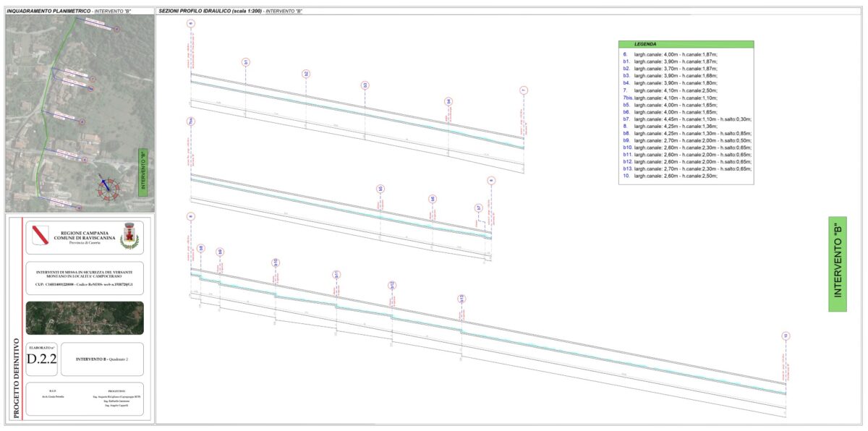Select the b3 section marker circle
This screenshot has width=868, height=431.
[x=365, y=85]
